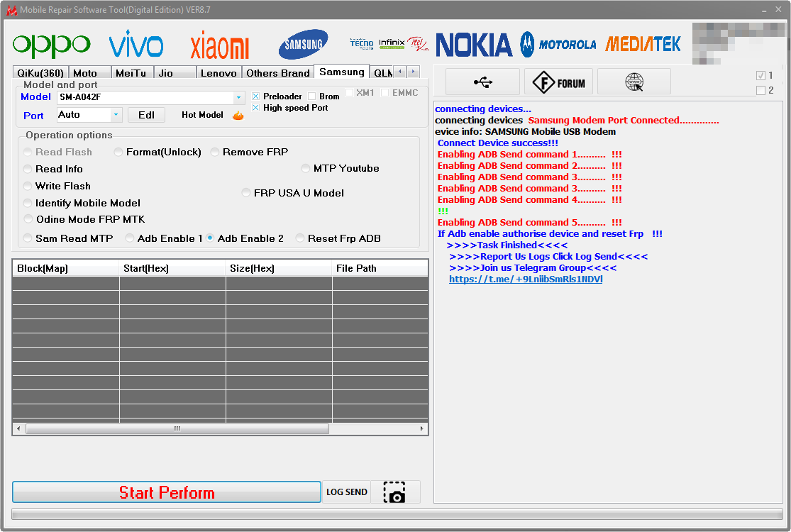Click the Hot Model flame icon
The width and height of the screenshot is (791, 532).
tap(238, 116)
